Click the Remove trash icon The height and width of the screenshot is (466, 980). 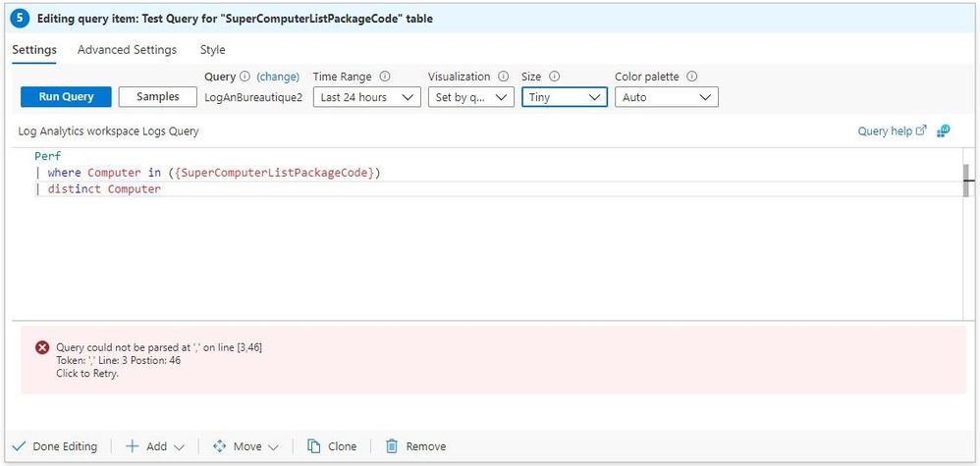click(x=392, y=446)
